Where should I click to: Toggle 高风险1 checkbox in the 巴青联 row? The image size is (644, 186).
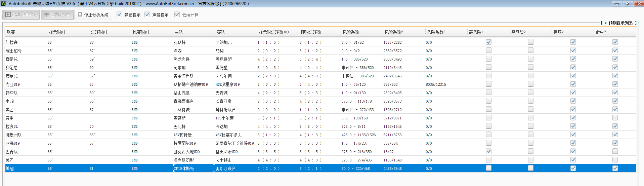pos(489,151)
